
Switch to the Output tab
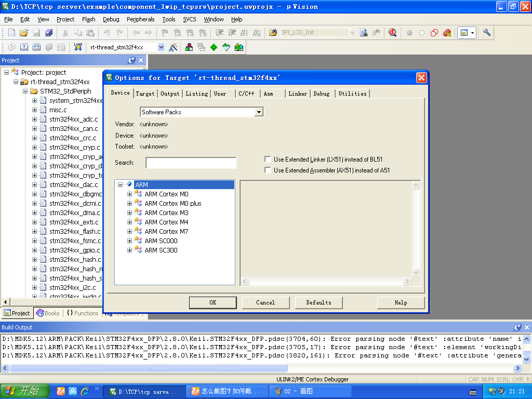[x=170, y=94]
